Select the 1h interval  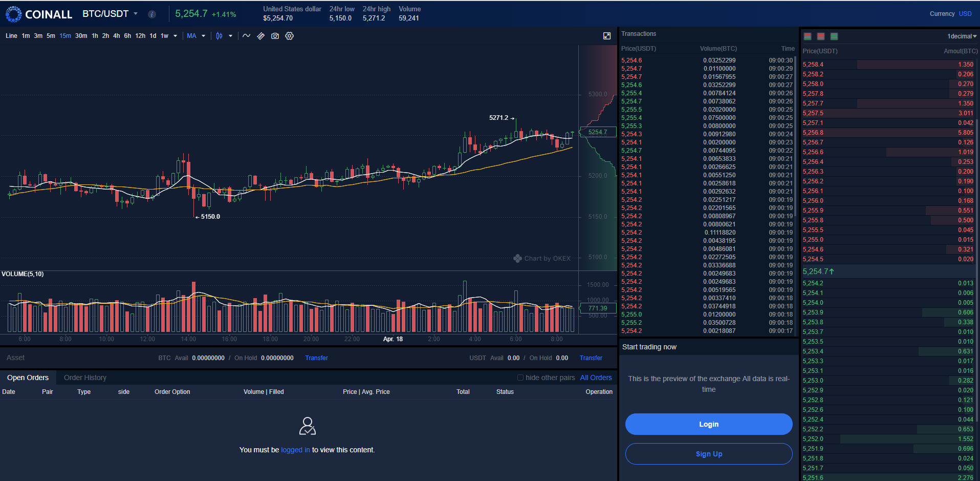pyautogui.click(x=95, y=36)
